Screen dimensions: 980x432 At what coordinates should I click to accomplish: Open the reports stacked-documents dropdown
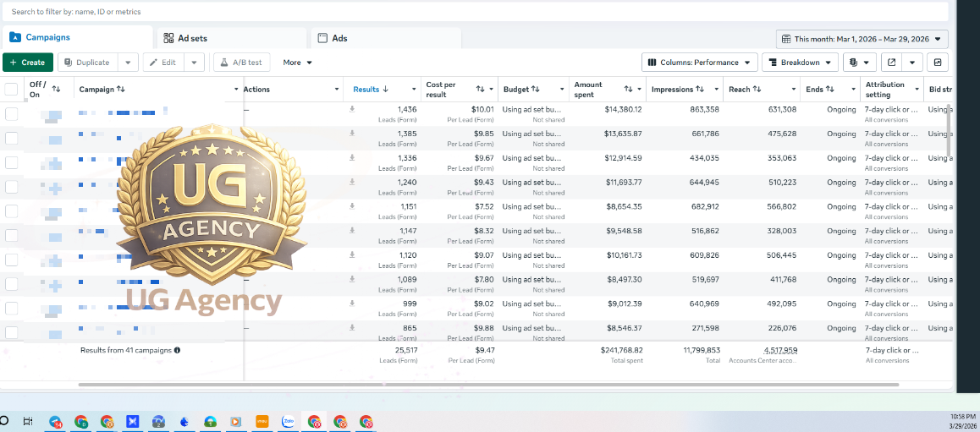click(x=859, y=63)
